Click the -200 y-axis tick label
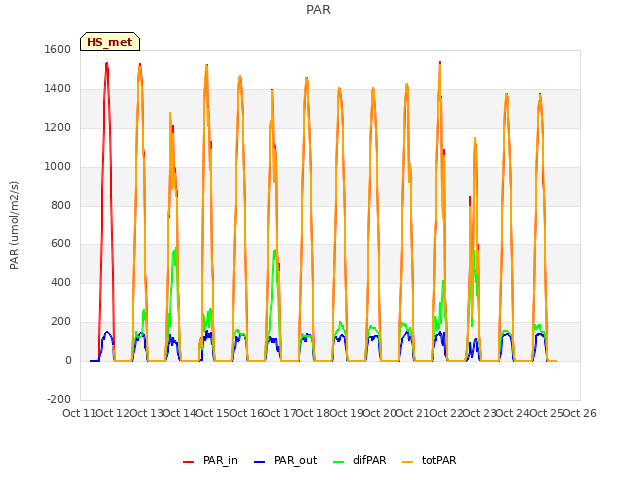 tap(59, 399)
